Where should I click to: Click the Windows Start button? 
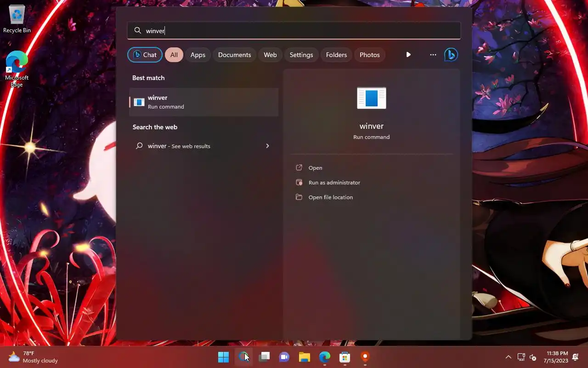click(224, 357)
